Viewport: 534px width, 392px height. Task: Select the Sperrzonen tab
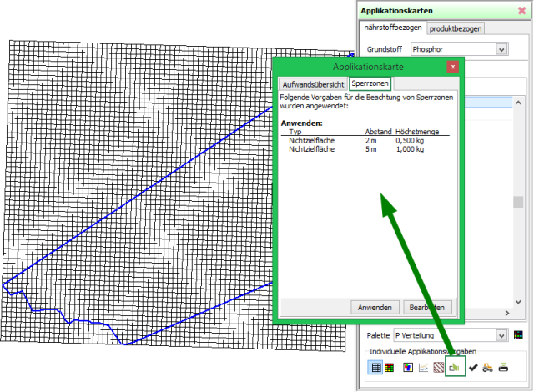[x=369, y=84]
